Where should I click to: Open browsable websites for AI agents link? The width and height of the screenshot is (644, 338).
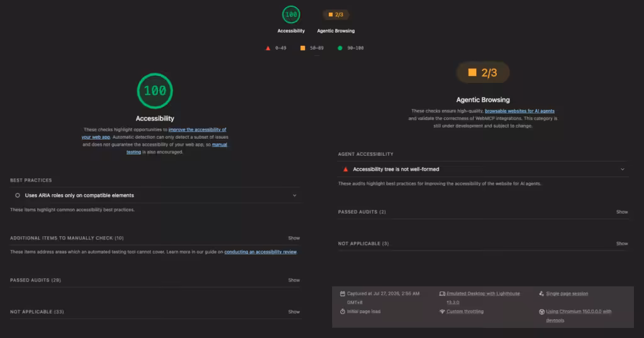[519, 111]
